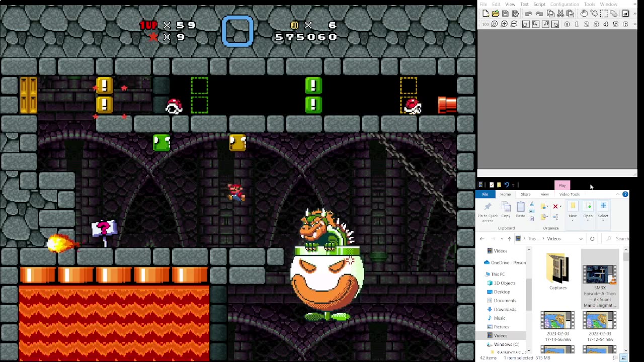Undo the last action in the editor
The height and width of the screenshot is (362, 644).
[x=529, y=14]
